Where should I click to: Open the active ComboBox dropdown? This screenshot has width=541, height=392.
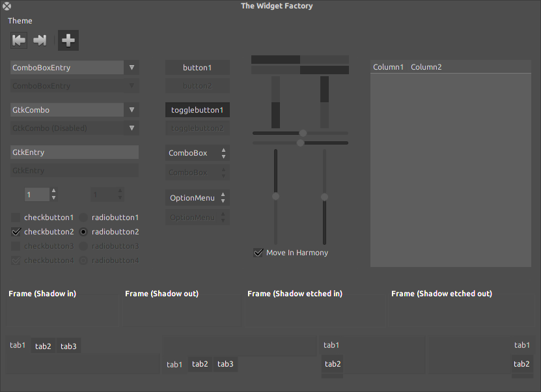tap(197, 153)
